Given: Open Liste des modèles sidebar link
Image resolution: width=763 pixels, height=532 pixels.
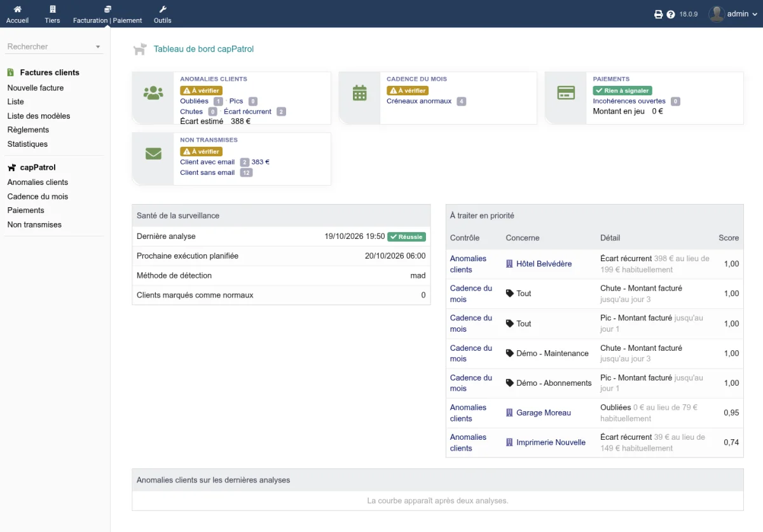Looking at the screenshot, I should [39, 116].
